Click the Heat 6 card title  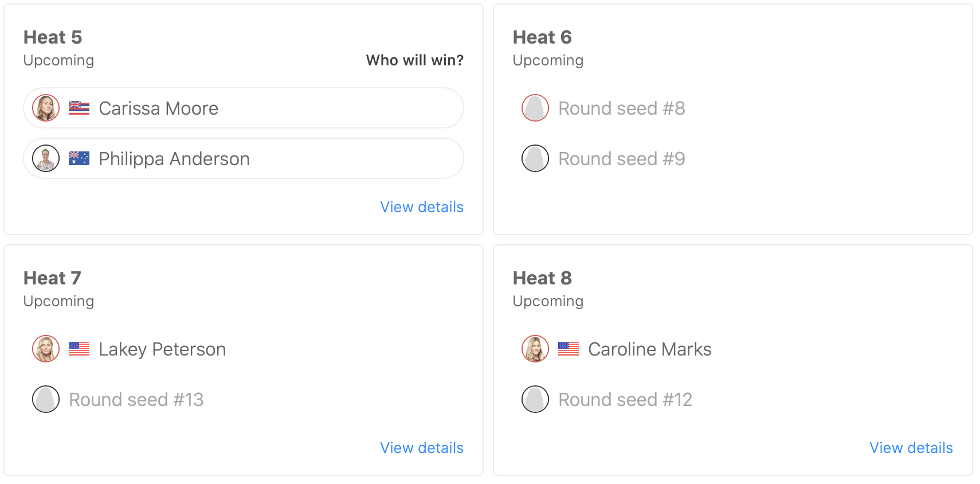pos(542,37)
